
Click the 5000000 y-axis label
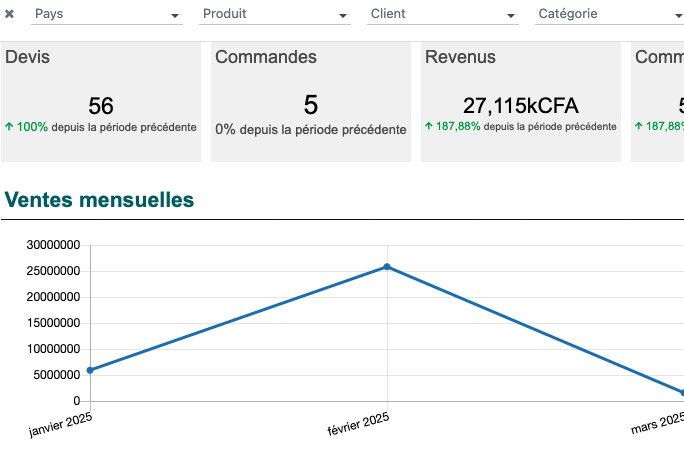pos(57,375)
